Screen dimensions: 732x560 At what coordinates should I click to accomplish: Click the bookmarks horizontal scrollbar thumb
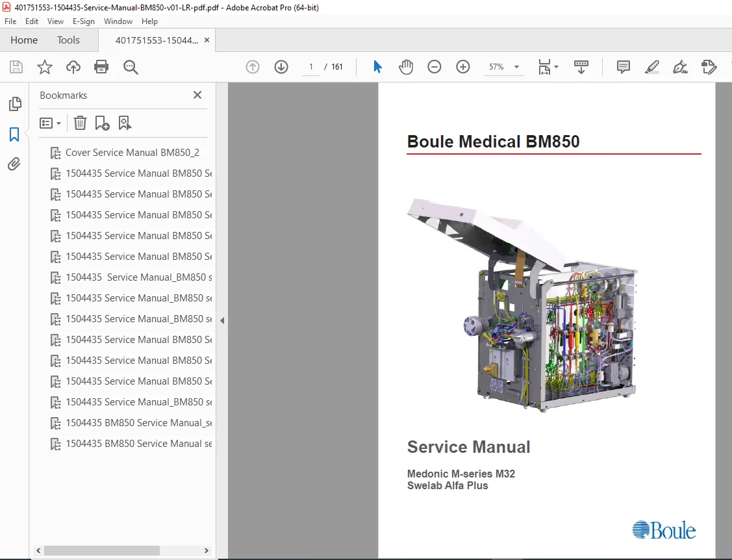[102, 550]
